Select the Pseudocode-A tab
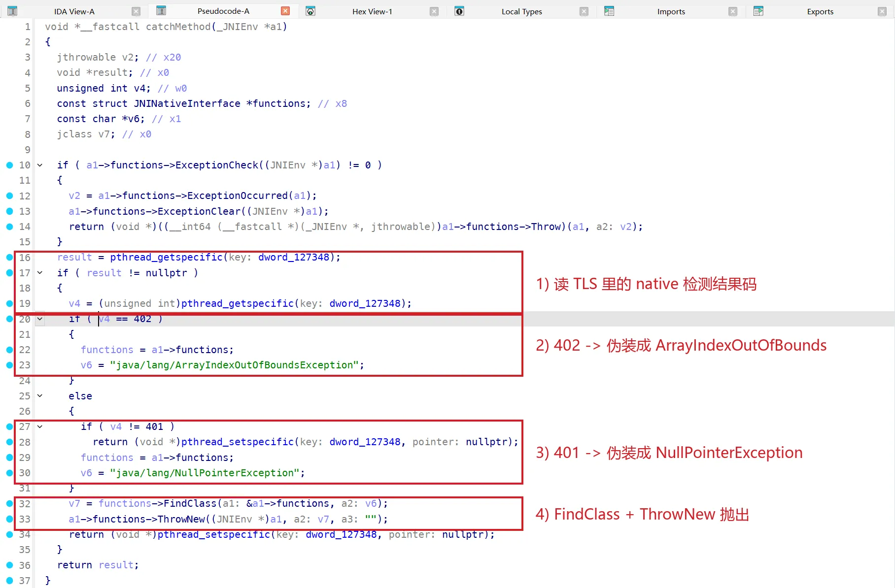The width and height of the screenshot is (895, 588). (x=223, y=11)
